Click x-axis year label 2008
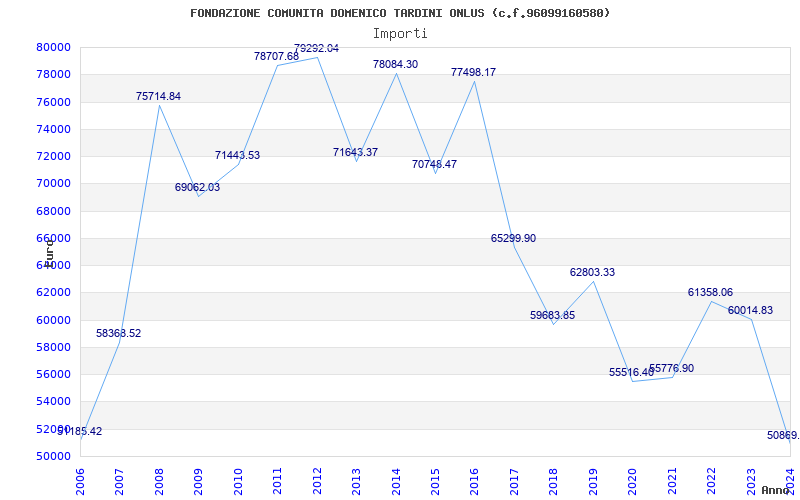This screenshot has height=500, width=800. tap(159, 482)
